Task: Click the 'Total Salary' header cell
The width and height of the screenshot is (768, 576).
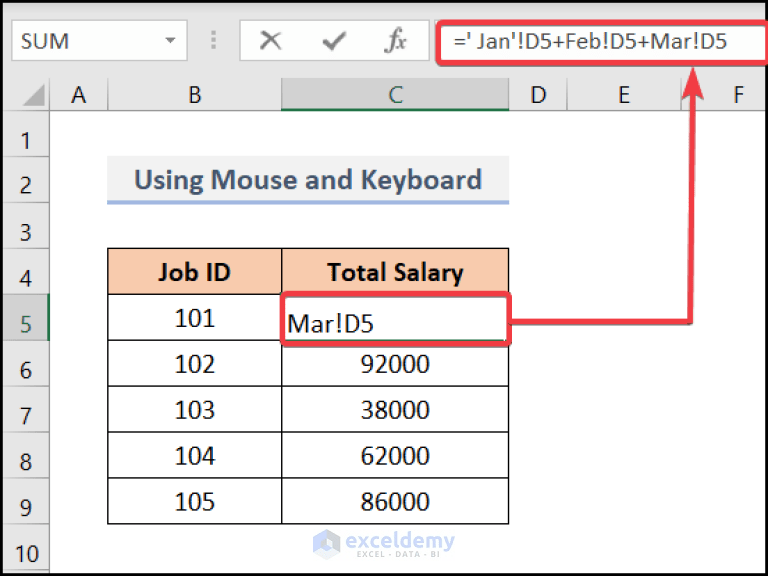Action: pyautogui.click(x=395, y=271)
